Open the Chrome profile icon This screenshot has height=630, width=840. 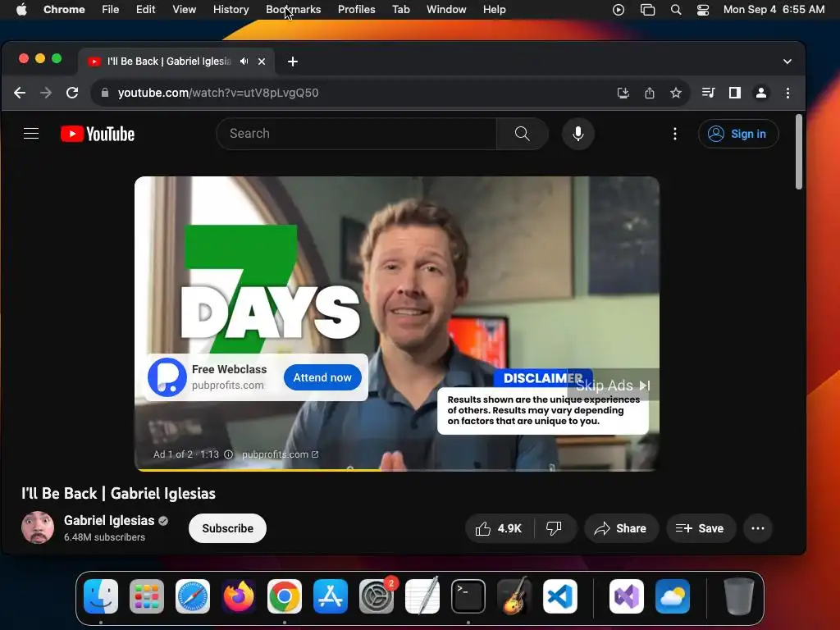(x=760, y=93)
